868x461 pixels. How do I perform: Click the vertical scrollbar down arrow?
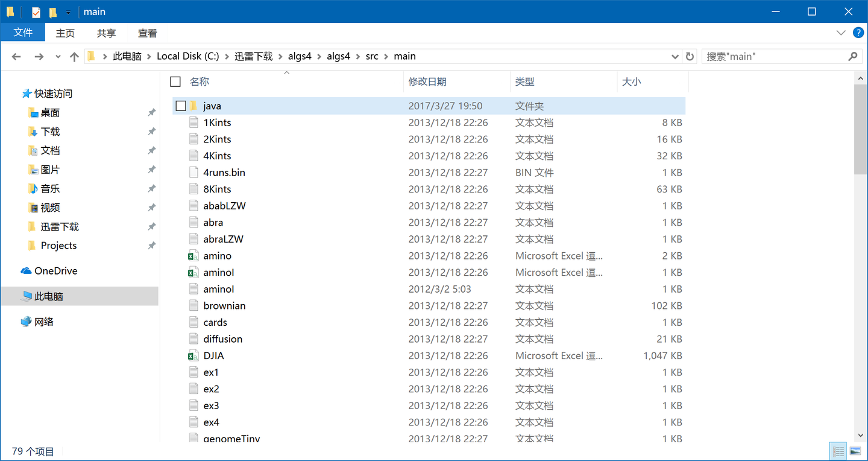pos(861,435)
